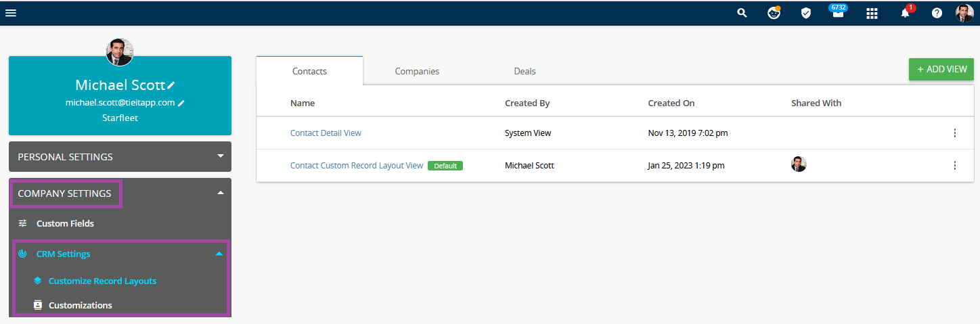Open the mail inbox icon with 6732 badge
This screenshot has height=324, width=980.
coord(838,12)
